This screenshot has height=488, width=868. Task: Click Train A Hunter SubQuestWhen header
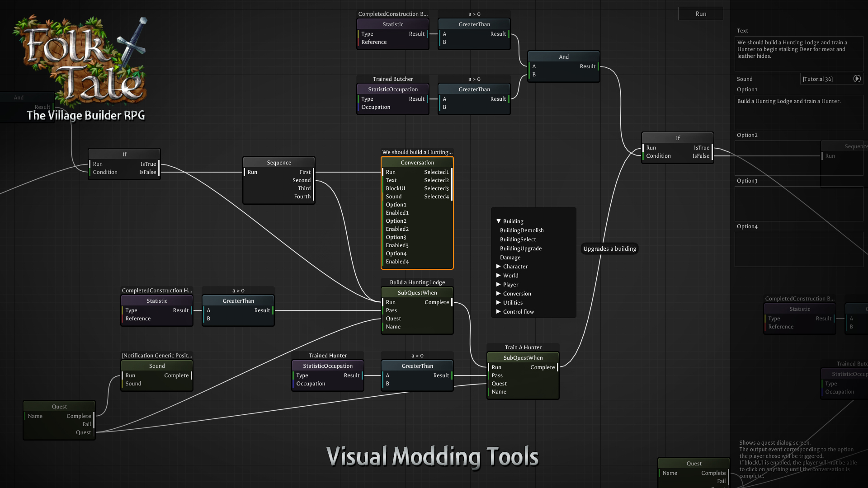(x=523, y=357)
